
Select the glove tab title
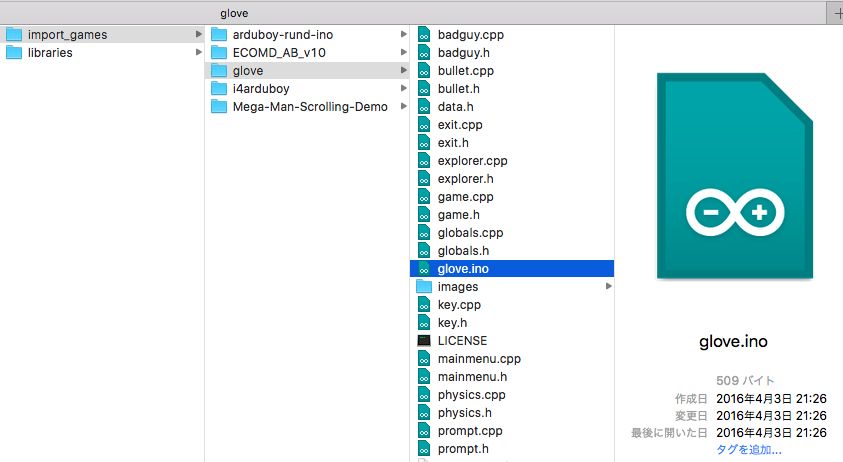(x=234, y=13)
